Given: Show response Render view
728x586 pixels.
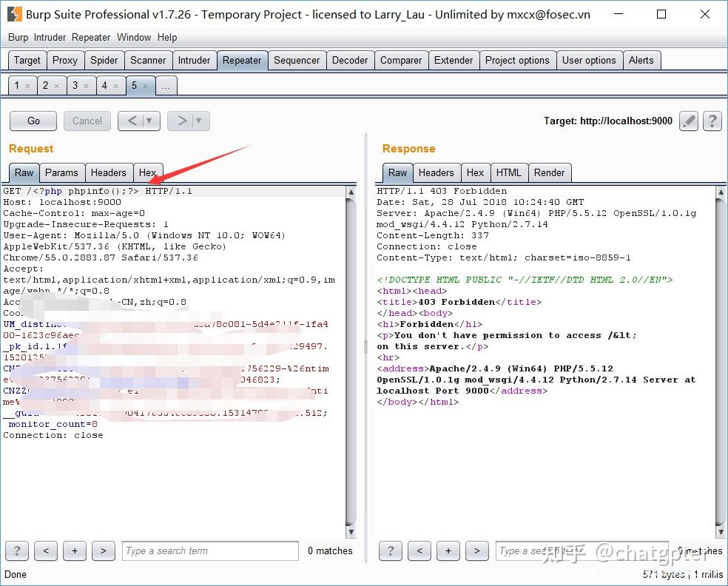Looking at the screenshot, I should (549, 172).
